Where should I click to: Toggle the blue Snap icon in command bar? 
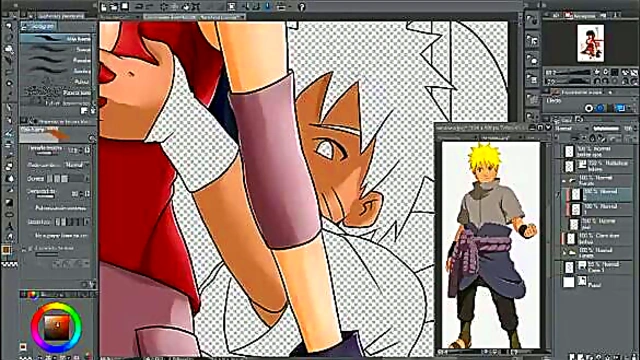click(267, 6)
